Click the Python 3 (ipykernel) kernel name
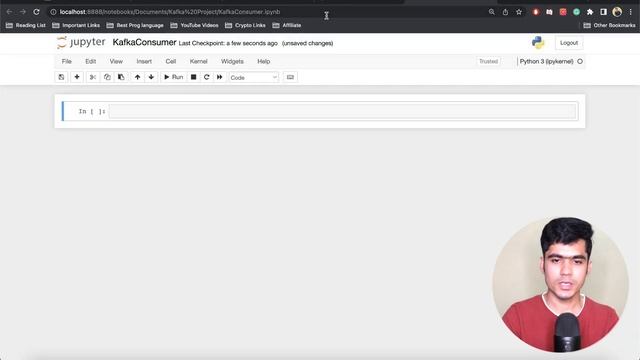This screenshot has width=640, height=360. (x=546, y=61)
